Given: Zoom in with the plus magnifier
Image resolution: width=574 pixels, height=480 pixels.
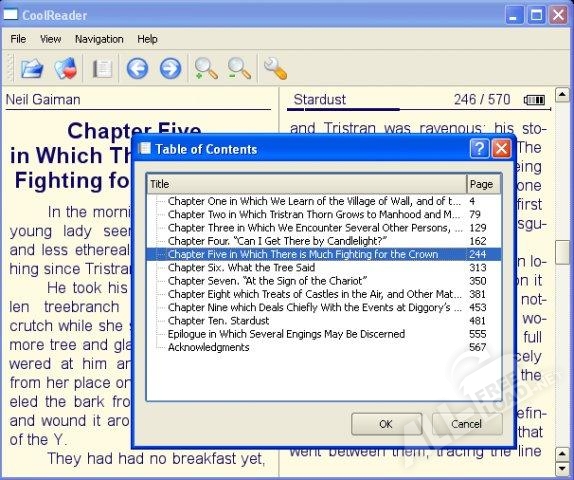Looking at the screenshot, I should [x=206, y=68].
